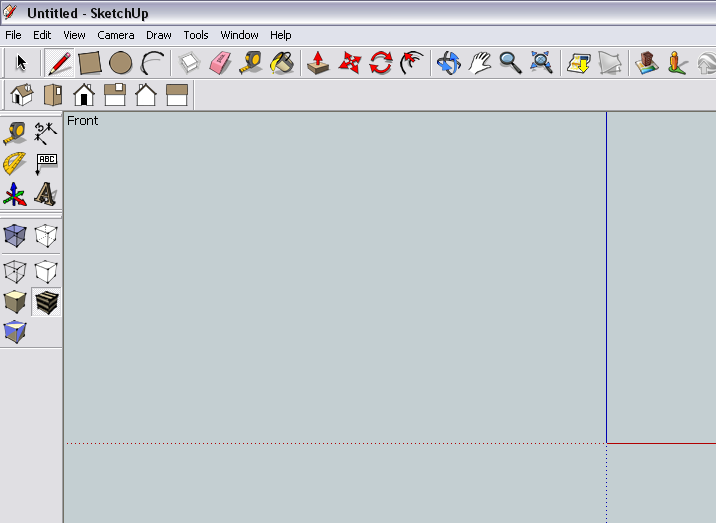Screen dimensions: 716x523
Task: Open the Help menu
Action: pos(280,35)
